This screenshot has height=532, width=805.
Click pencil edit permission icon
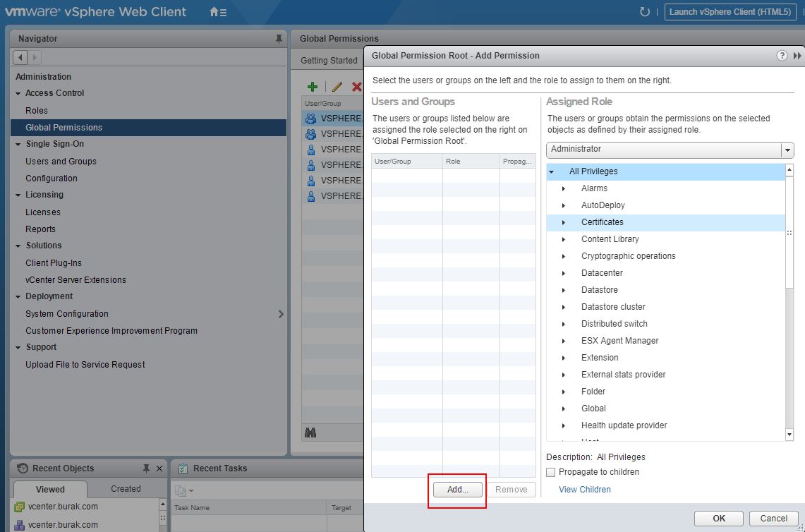click(337, 87)
